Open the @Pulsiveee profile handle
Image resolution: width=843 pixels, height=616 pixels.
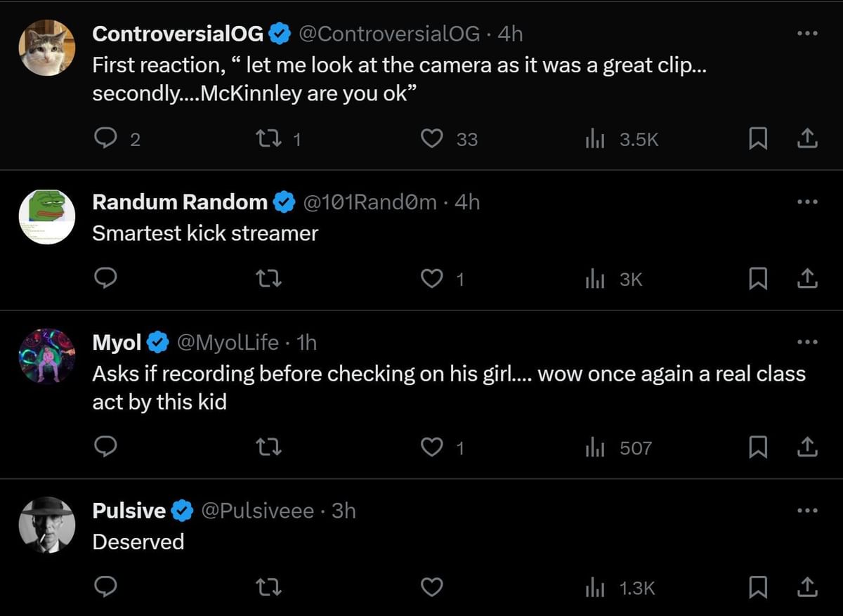click(258, 511)
